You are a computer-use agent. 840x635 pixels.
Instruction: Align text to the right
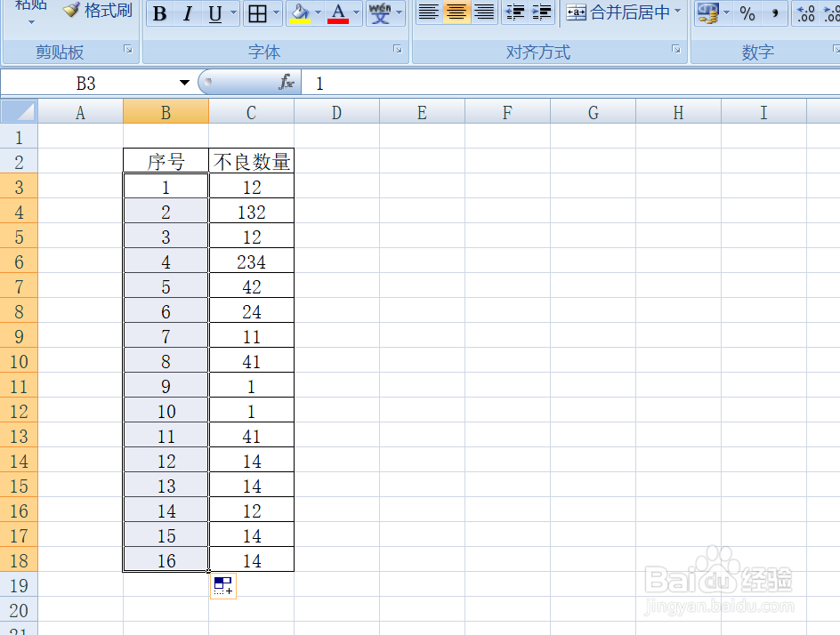[484, 12]
